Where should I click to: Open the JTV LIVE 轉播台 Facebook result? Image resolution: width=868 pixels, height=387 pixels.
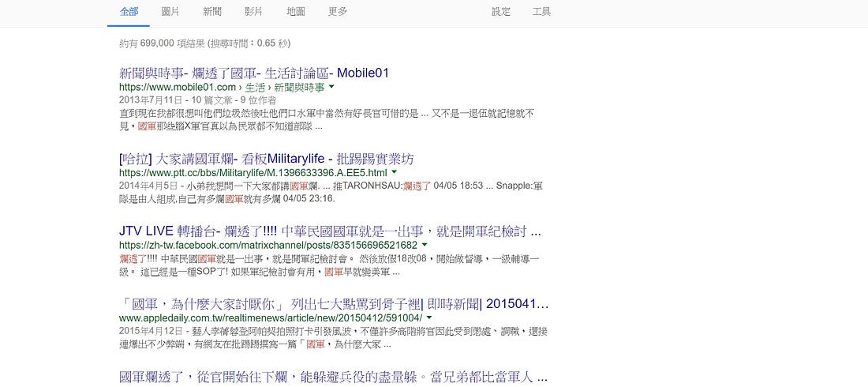point(330,231)
